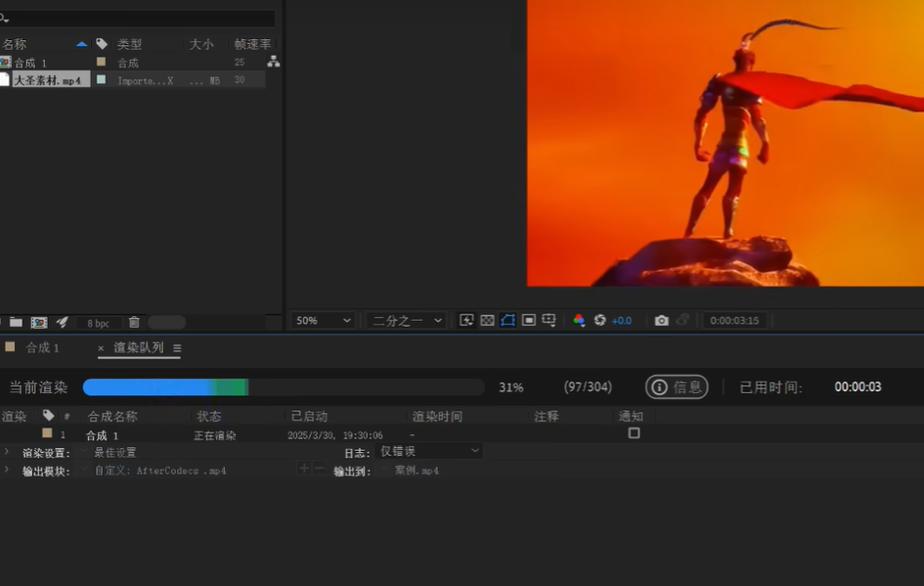Switch to the 合成 1 timeline tab
Screen dimensions: 924x586
pyautogui.click(x=42, y=347)
